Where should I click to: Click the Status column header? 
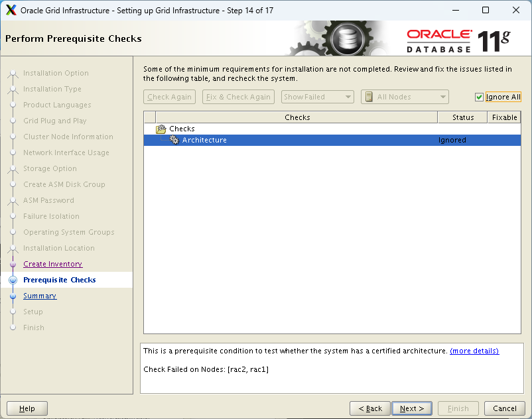point(463,117)
